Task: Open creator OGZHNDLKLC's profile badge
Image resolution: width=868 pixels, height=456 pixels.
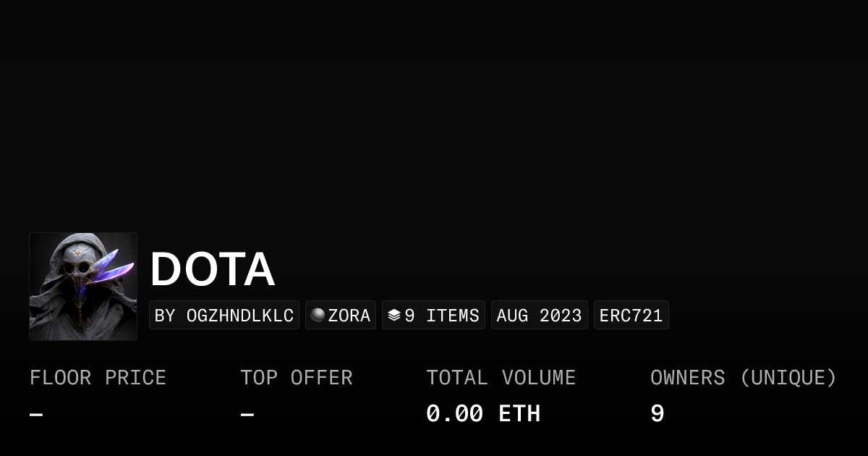Action: (224, 316)
